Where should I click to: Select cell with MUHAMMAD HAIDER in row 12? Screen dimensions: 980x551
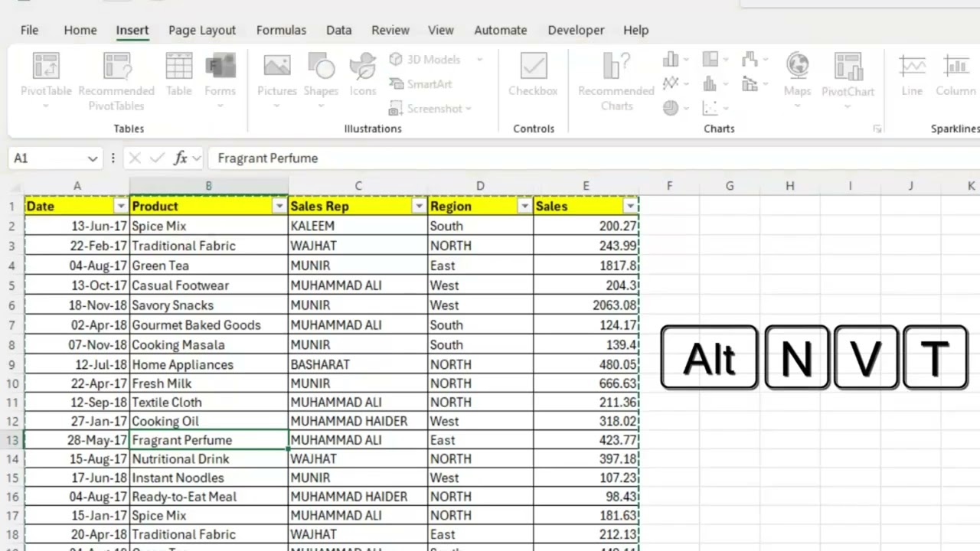358,421
